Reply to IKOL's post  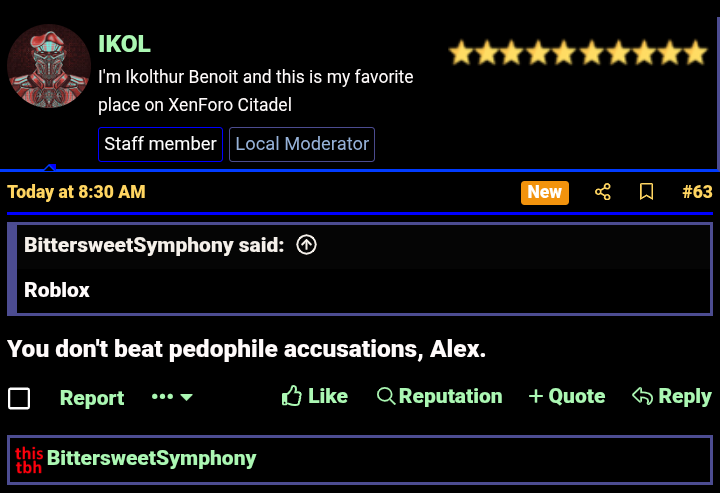click(x=671, y=396)
